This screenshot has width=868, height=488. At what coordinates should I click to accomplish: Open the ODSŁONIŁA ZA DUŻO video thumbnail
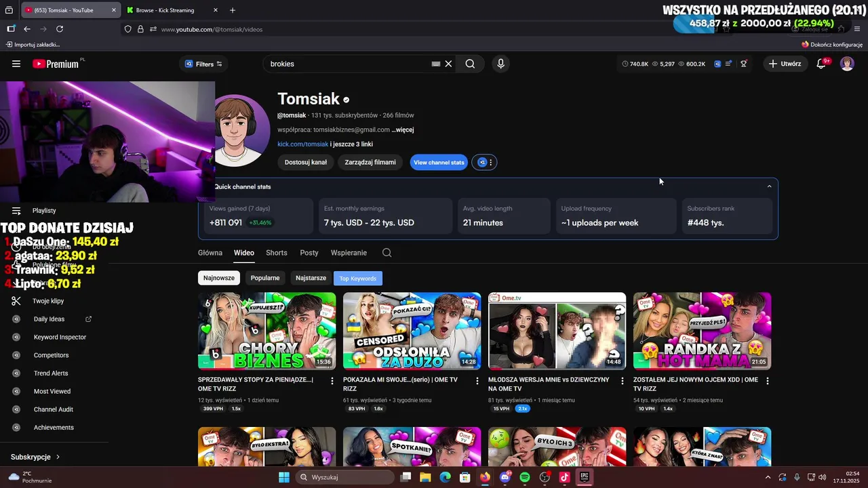(412, 331)
